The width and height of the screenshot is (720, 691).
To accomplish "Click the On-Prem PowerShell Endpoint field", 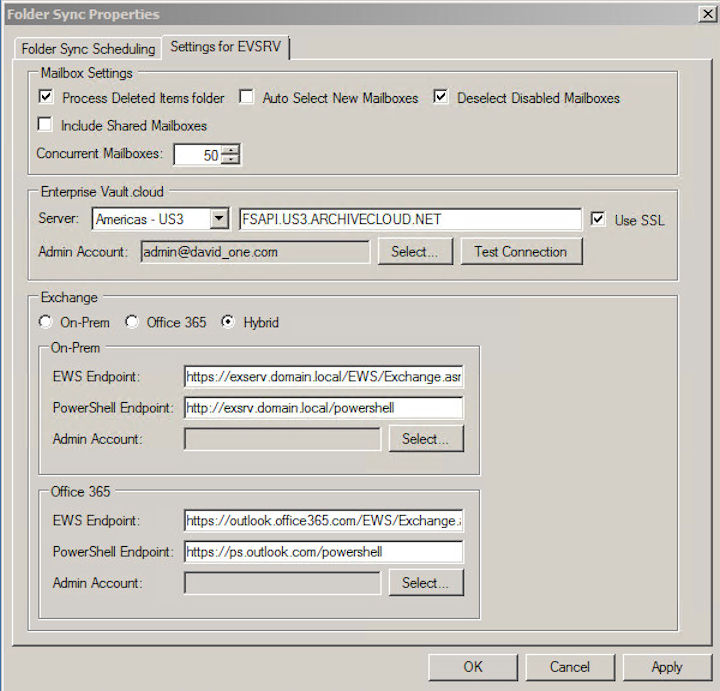I will point(323,408).
